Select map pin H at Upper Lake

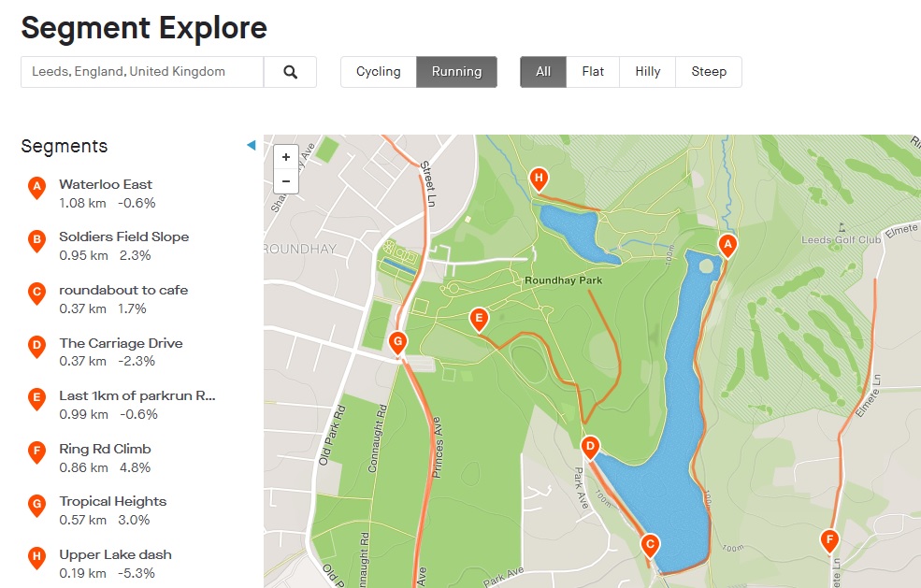(538, 178)
